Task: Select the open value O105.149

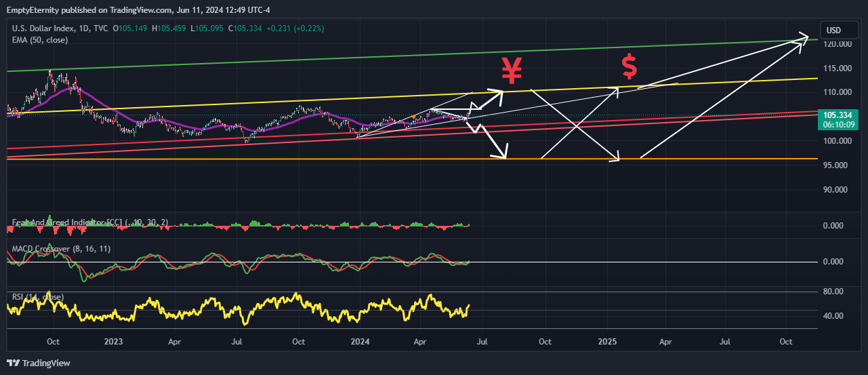Action: tap(131, 28)
